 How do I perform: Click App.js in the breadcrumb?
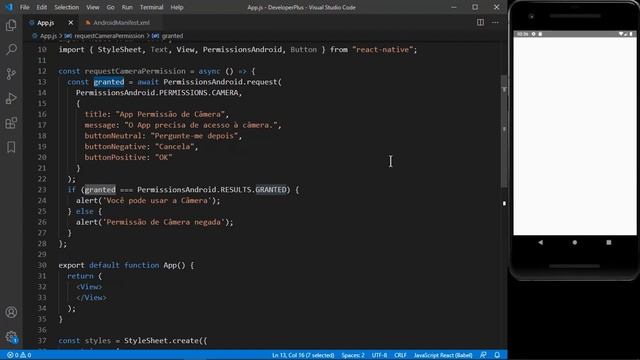point(48,36)
